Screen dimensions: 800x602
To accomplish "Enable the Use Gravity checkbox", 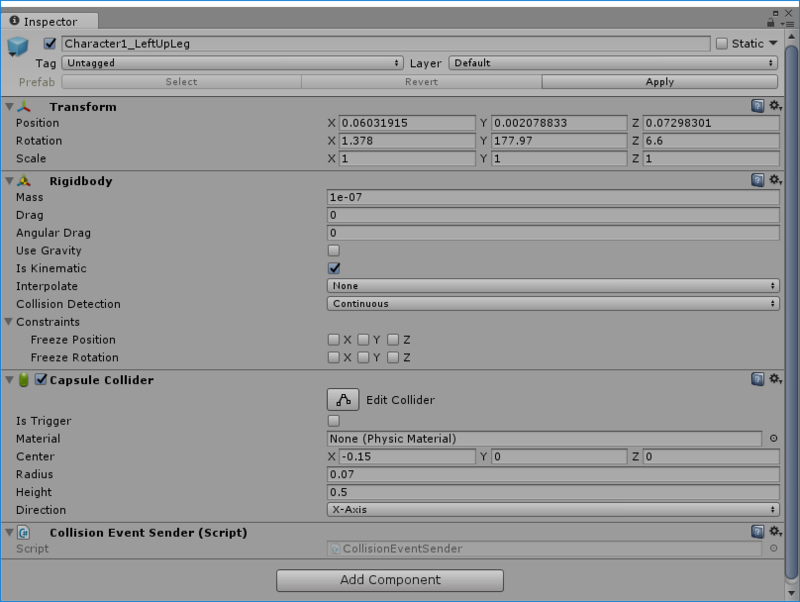I will (x=334, y=250).
